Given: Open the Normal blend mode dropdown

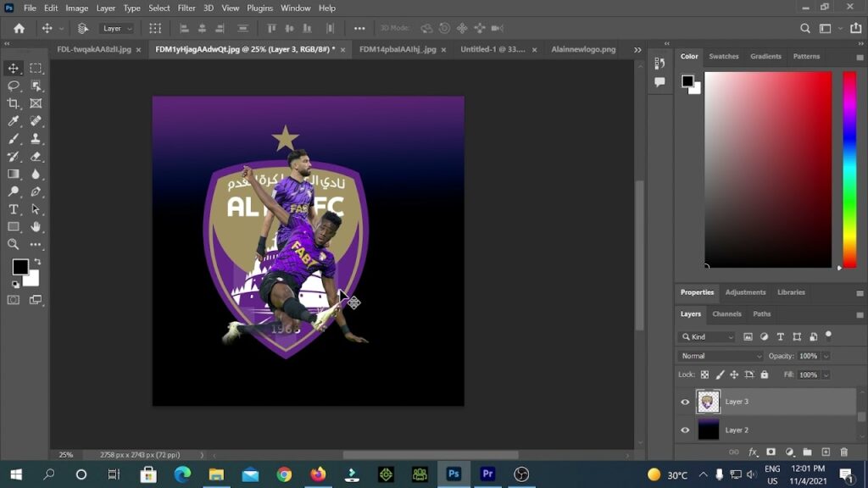Looking at the screenshot, I should coord(721,356).
